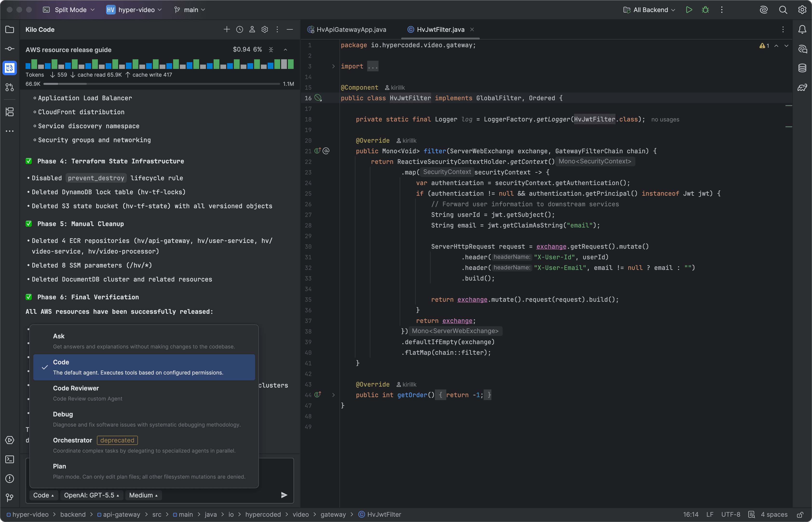The image size is (812, 522).
Task: Open the hyper-video project dropdown
Action: coord(134,10)
